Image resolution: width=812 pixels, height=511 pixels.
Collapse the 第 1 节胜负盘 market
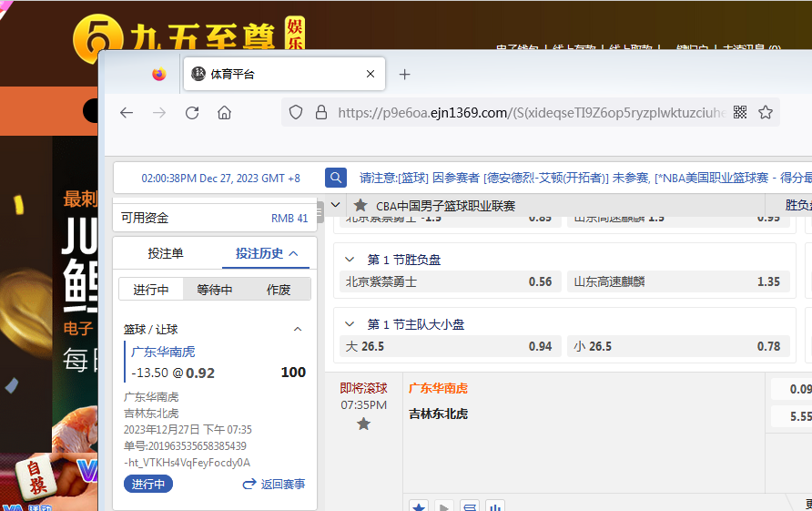350,260
